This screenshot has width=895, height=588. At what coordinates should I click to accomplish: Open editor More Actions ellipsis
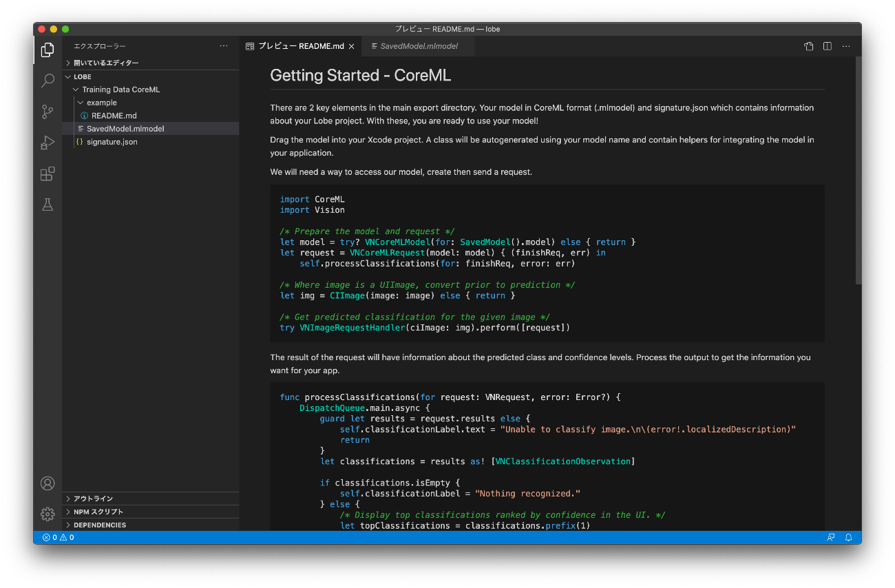846,46
